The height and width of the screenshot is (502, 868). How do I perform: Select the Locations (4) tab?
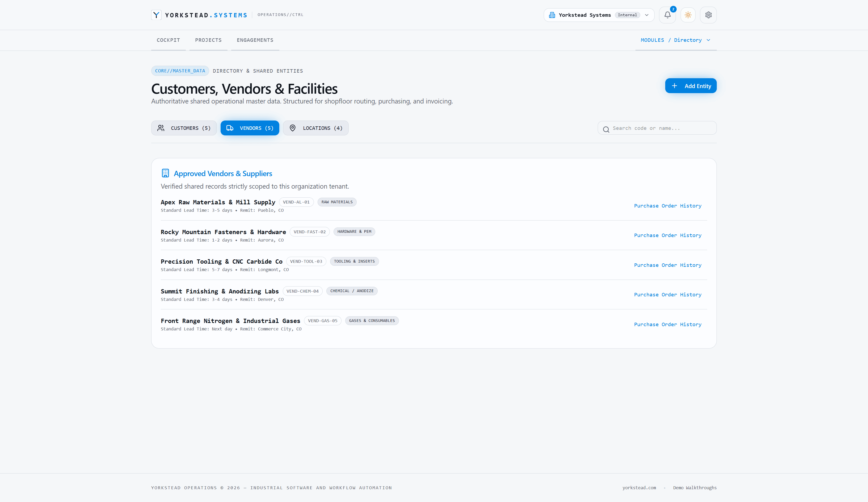pos(315,128)
